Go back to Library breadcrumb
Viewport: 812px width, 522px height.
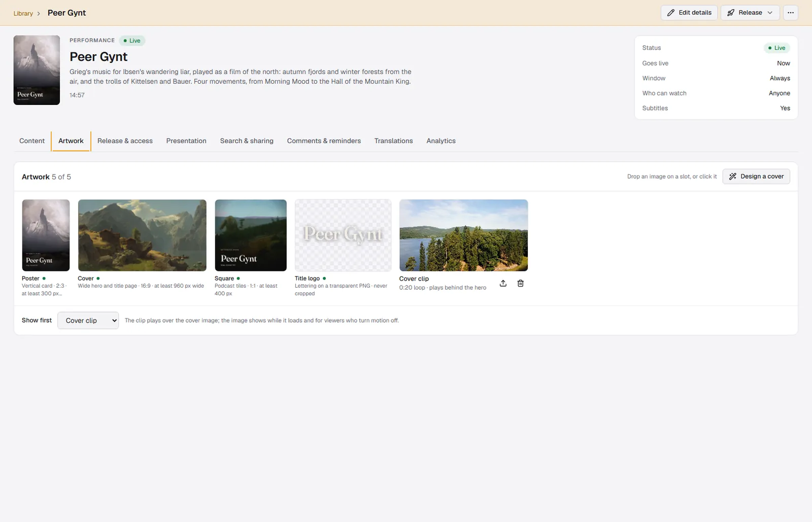23,13
